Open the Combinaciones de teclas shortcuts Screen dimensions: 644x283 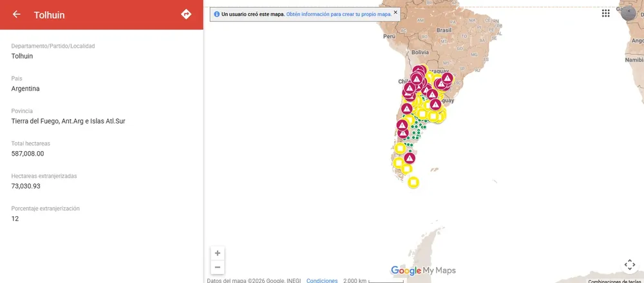tap(614, 281)
